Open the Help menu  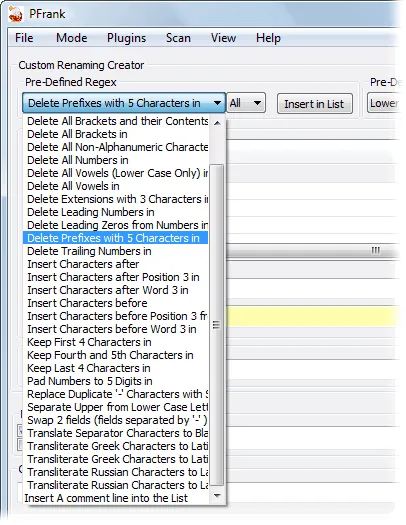click(268, 38)
